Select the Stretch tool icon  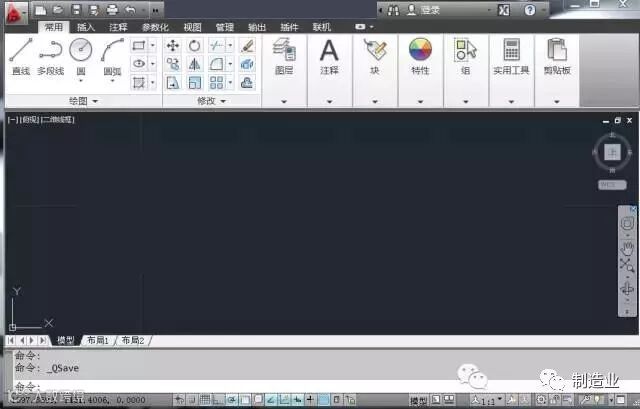pos(173,83)
